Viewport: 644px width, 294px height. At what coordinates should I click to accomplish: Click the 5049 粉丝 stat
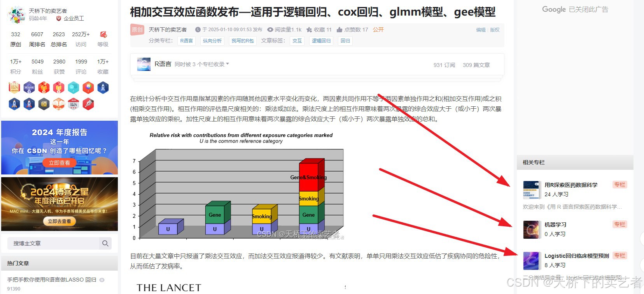(37, 67)
